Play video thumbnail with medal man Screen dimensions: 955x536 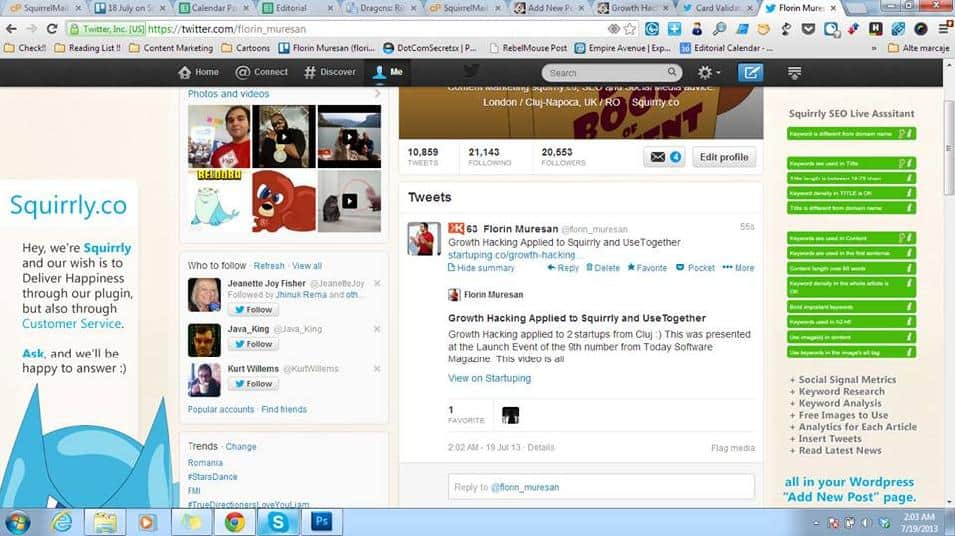tap(284, 136)
